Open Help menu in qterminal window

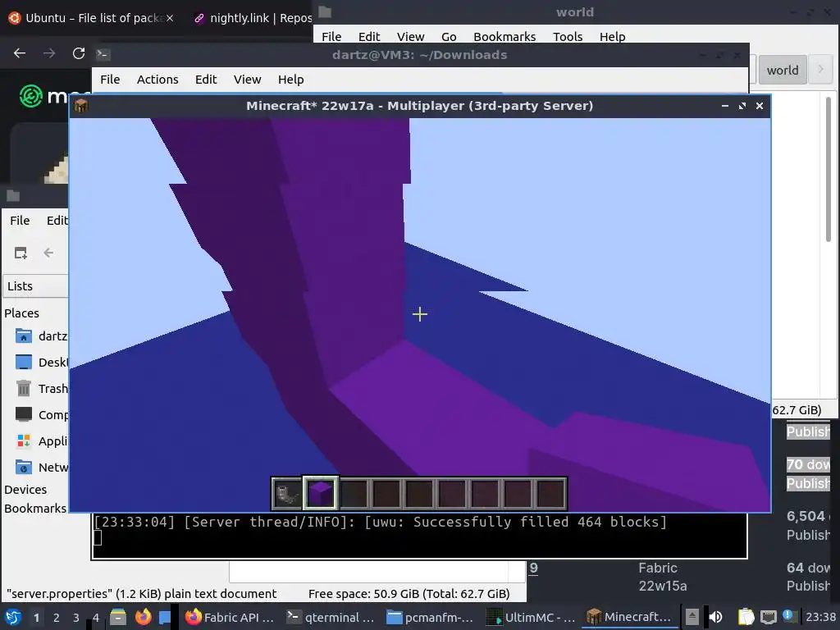tap(291, 80)
